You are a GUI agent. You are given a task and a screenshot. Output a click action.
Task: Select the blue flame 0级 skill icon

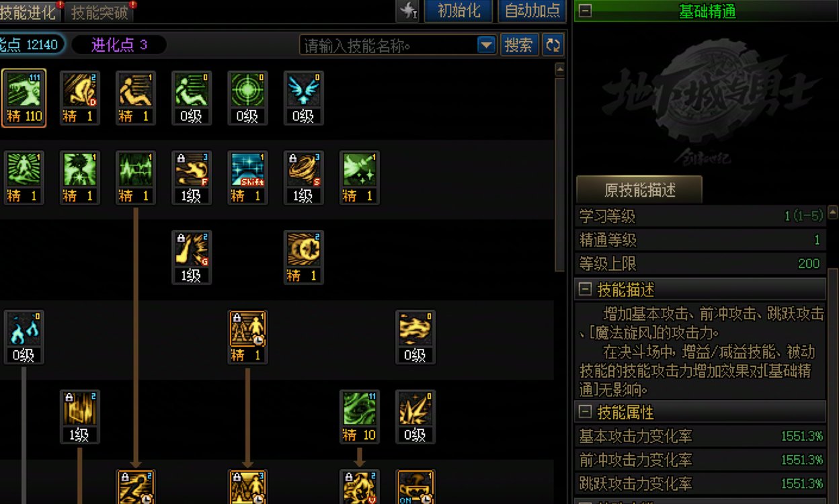[24, 337]
